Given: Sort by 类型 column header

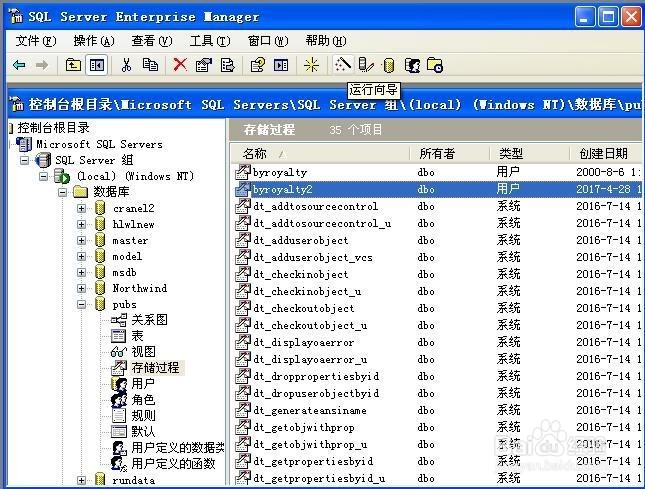Looking at the screenshot, I should tap(529, 154).
